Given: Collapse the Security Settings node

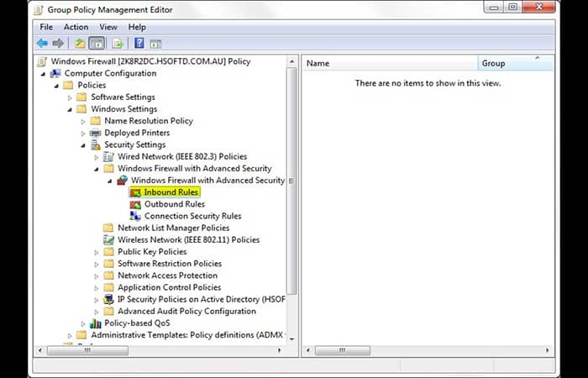Looking at the screenshot, I should coord(83,145).
